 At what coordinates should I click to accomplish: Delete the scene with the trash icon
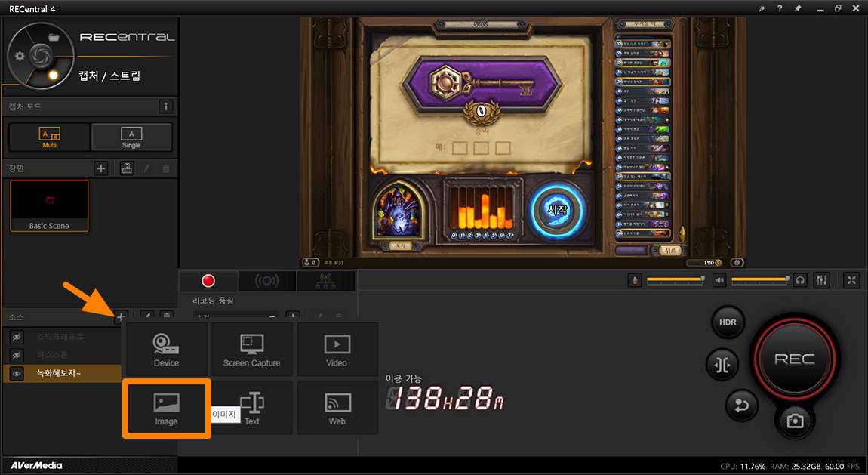[166, 168]
